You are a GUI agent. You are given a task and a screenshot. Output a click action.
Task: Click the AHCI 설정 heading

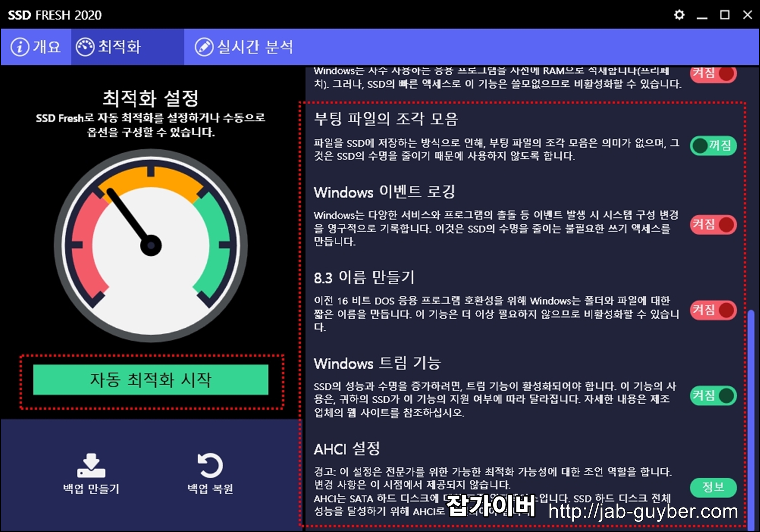[x=347, y=448]
